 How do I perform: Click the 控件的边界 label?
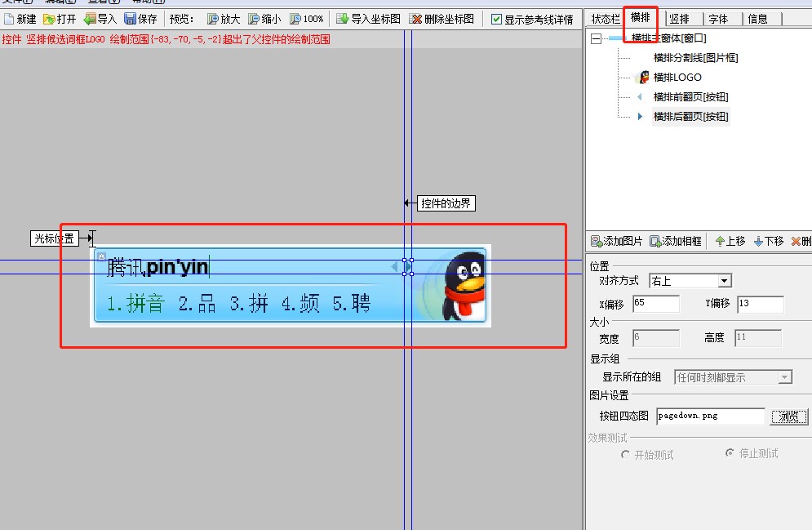[x=446, y=203]
